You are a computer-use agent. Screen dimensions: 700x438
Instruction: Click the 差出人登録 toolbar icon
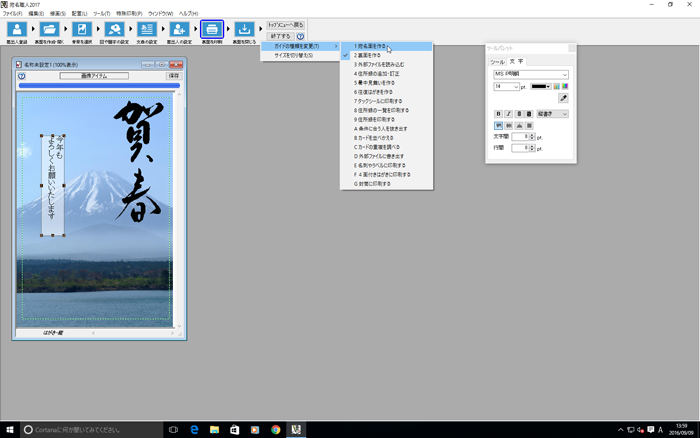(16, 30)
